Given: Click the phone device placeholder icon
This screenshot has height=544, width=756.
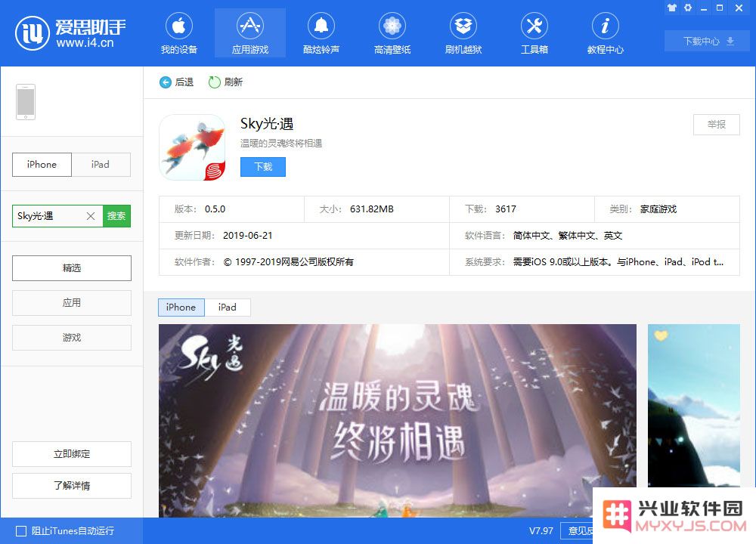Looking at the screenshot, I should [26, 102].
